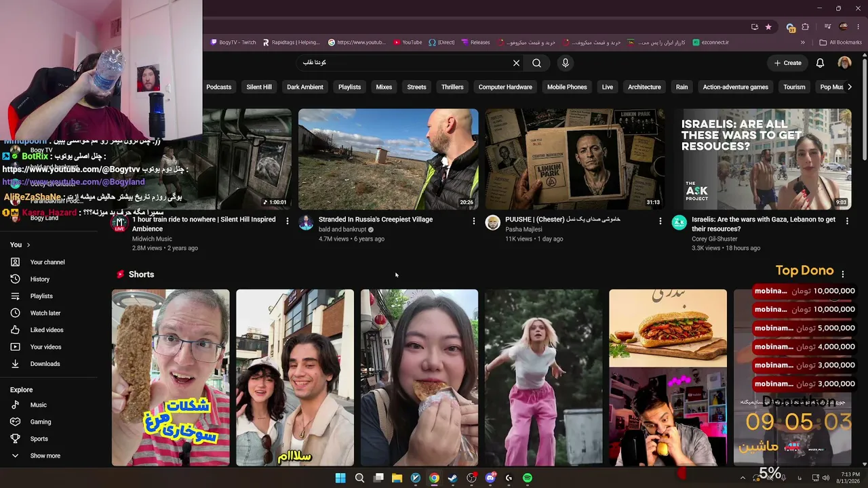Open the Shorts shelf options menu
The height and width of the screenshot is (488, 868).
click(x=843, y=274)
